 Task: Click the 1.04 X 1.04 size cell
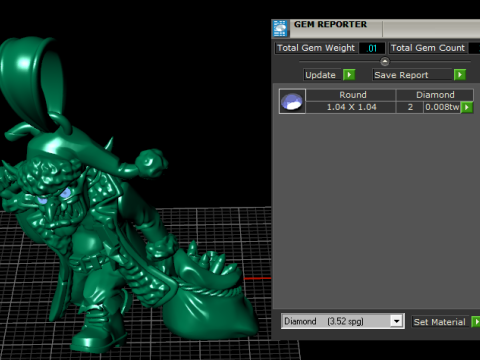coord(351,107)
